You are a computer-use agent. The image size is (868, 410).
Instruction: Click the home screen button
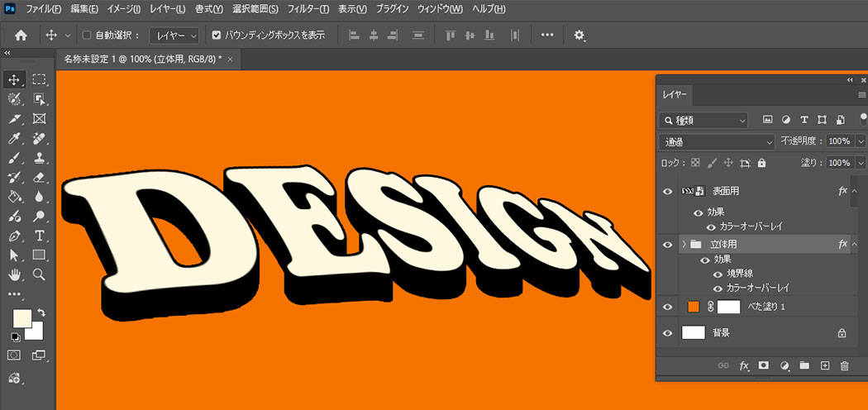coord(21,36)
